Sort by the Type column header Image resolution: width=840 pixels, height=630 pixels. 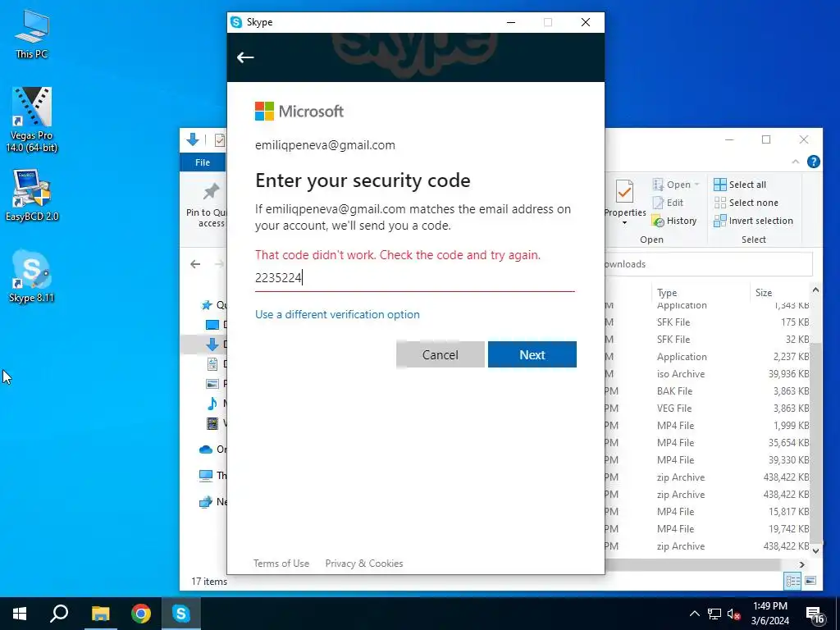point(667,293)
